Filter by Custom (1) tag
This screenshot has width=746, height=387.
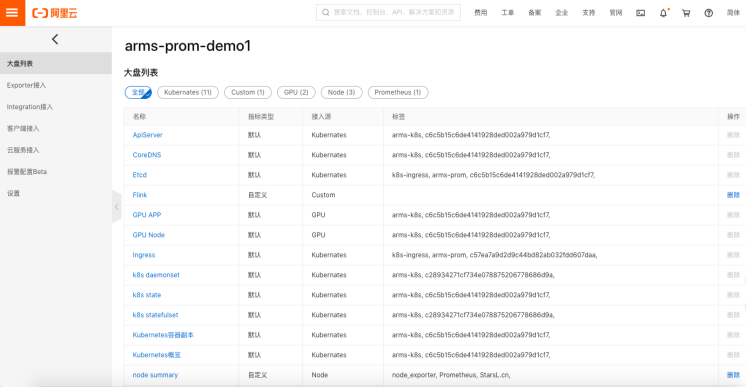tap(248, 92)
